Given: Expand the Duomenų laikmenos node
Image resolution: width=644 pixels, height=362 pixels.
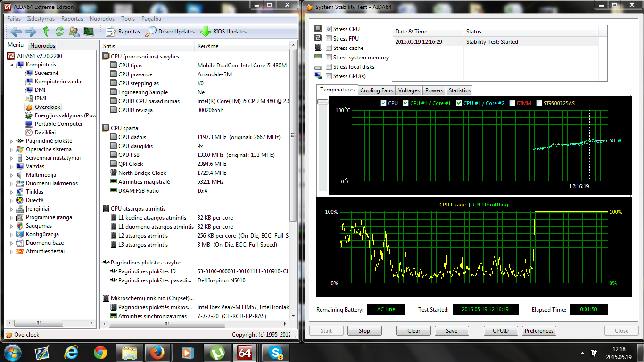Looking at the screenshot, I should [x=12, y=183].
